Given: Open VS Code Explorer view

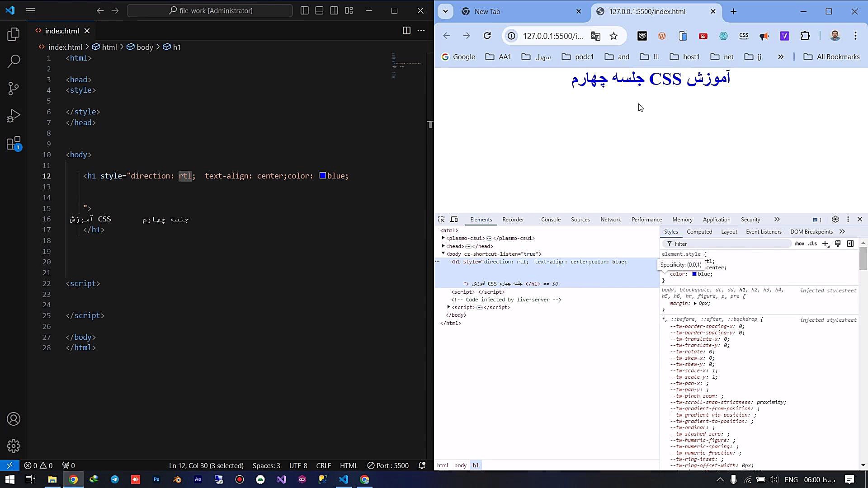Looking at the screenshot, I should (x=14, y=34).
